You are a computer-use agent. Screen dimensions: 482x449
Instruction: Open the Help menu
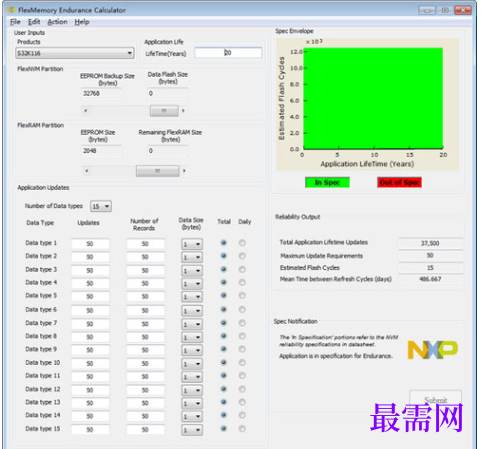82,22
